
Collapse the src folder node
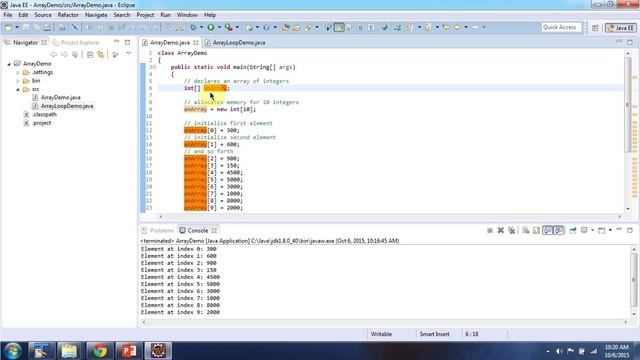tap(18, 89)
